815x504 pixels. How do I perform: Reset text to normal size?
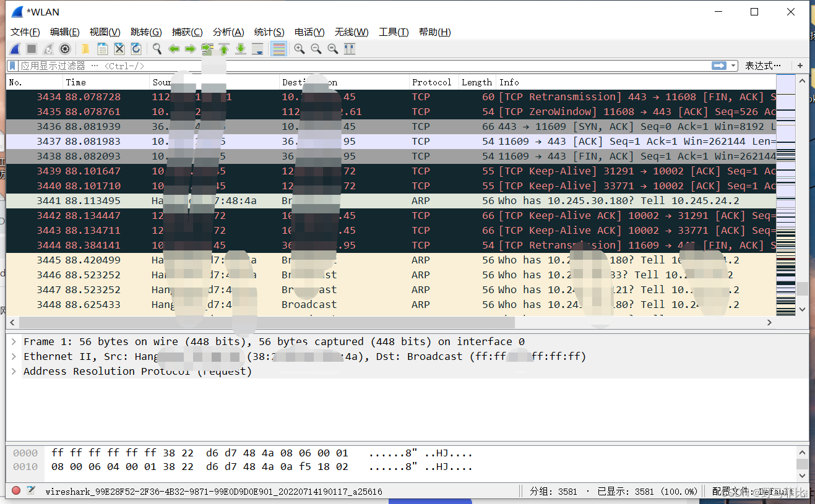(x=333, y=49)
